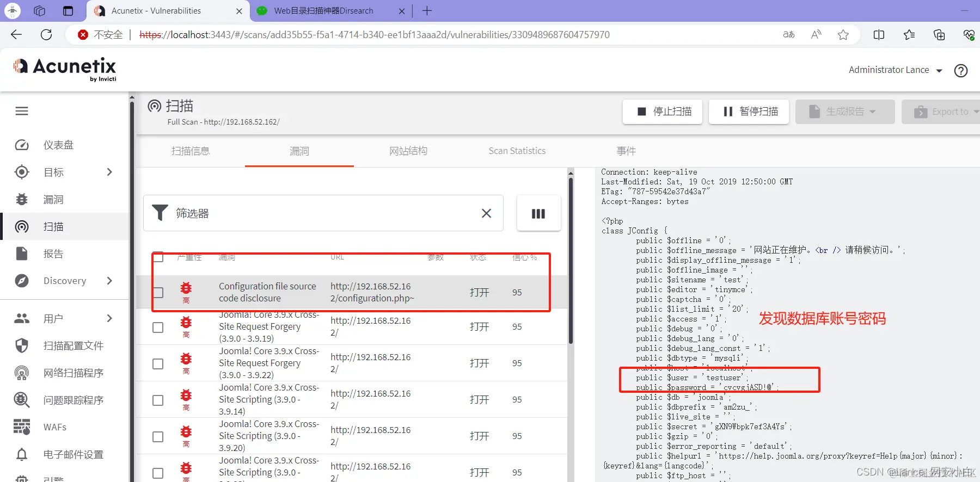Screen dimensions: 980x482
Task: Check the Configuration file source code disclosure row checkbox
Action: [158, 292]
